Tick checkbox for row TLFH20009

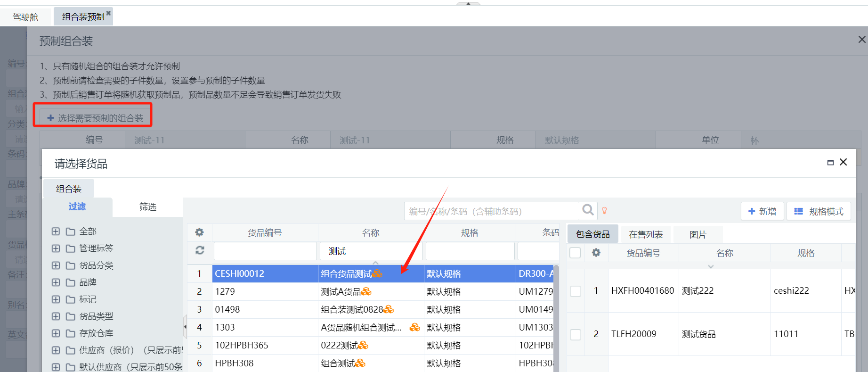point(575,334)
